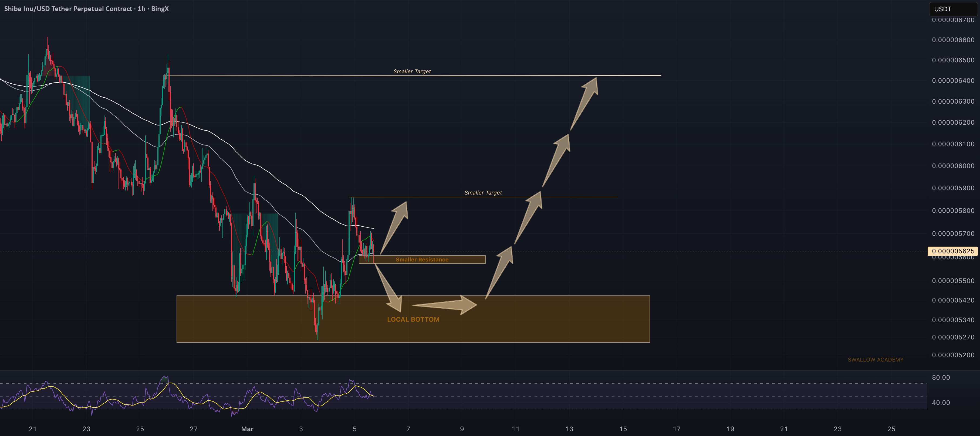Select lower Smaller Target line label
This screenshot has height=436, width=980.
pyautogui.click(x=483, y=193)
